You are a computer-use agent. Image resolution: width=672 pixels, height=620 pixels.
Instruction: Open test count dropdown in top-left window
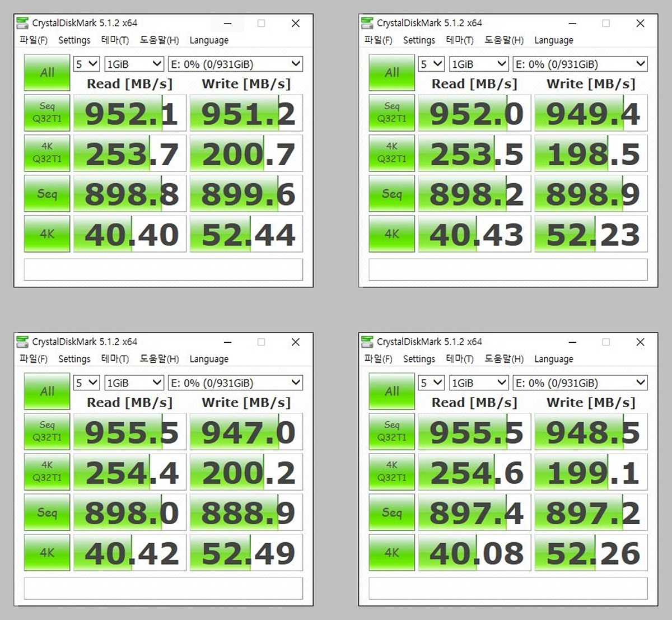pyautogui.click(x=87, y=64)
